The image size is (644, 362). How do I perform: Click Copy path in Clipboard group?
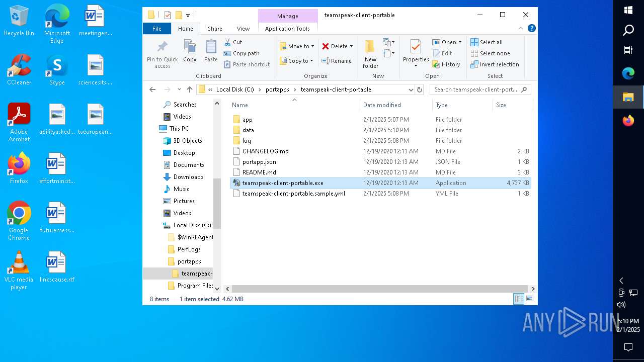[242, 53]
